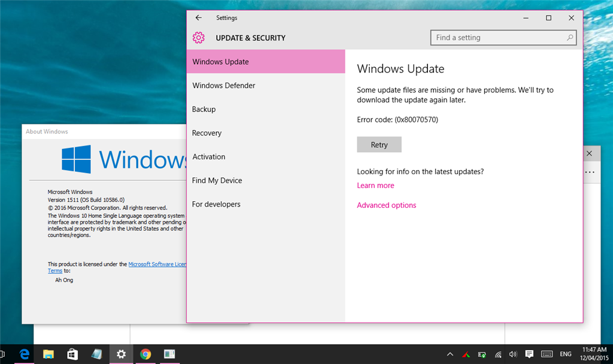Open the Windows Defender section
This screenshot has height=364, width=613.
pyautogui.click(x=266, y=86)
